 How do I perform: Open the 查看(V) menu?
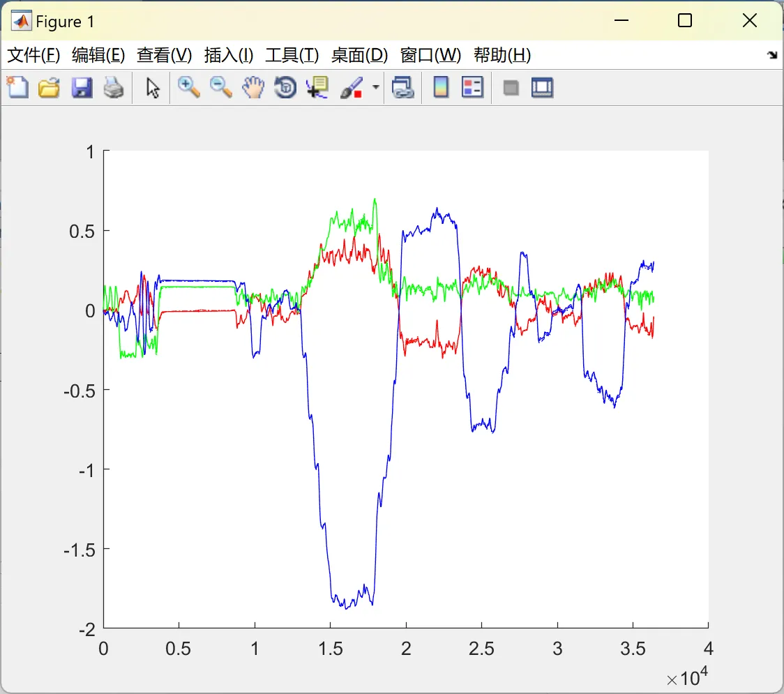point(164,55)
